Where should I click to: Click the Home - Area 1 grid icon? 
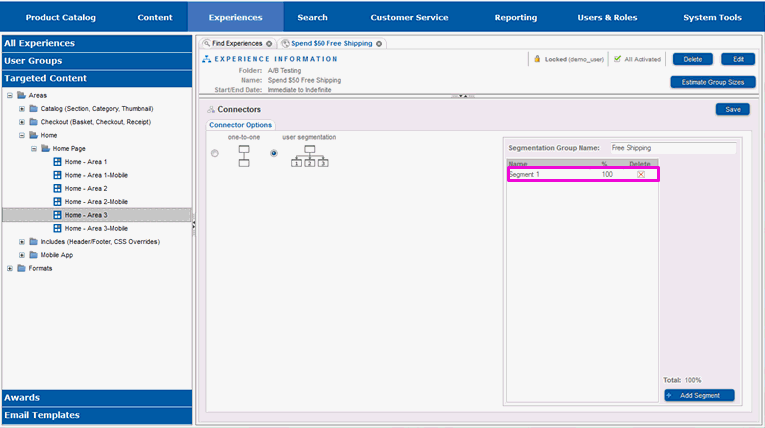(x=57, y=162)
